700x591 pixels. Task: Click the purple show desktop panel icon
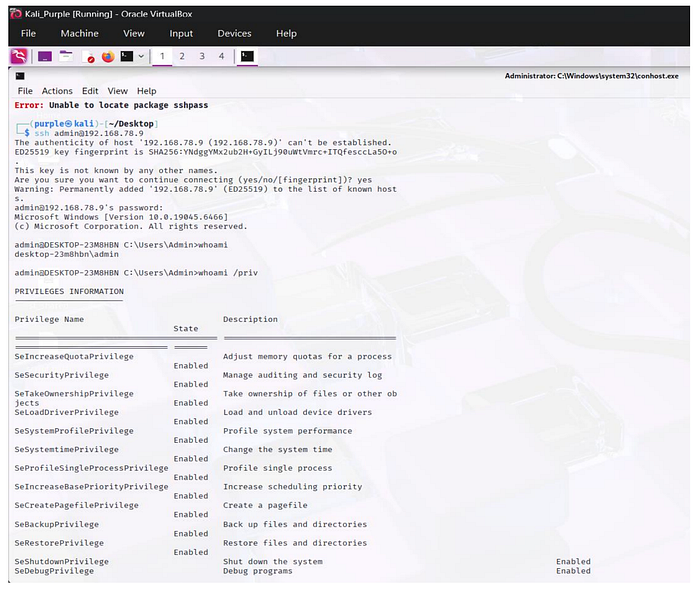click(45, 56)
